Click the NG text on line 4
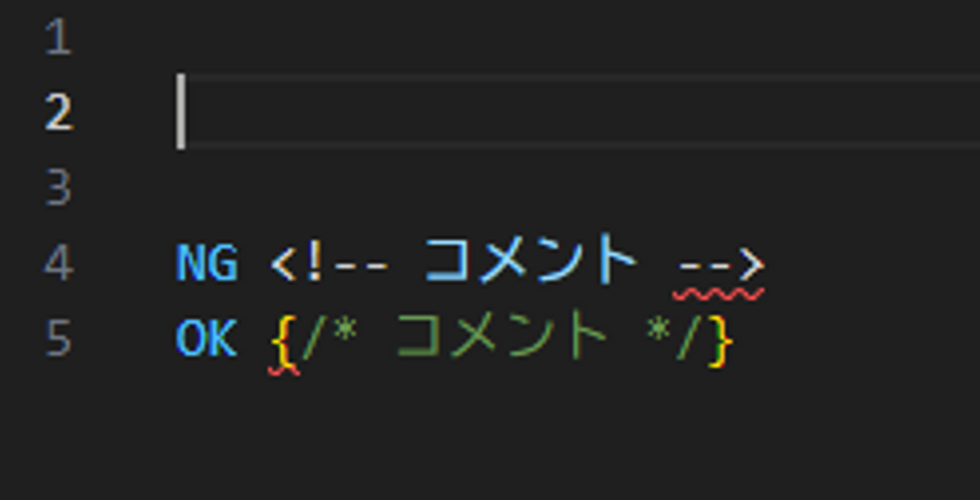980x500 pixels. (x=207, y=263)
